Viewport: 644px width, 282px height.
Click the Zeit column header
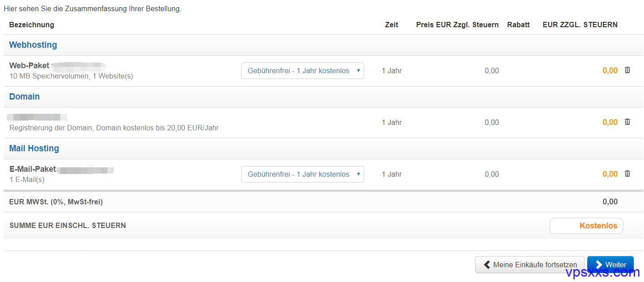coord(391,25)
